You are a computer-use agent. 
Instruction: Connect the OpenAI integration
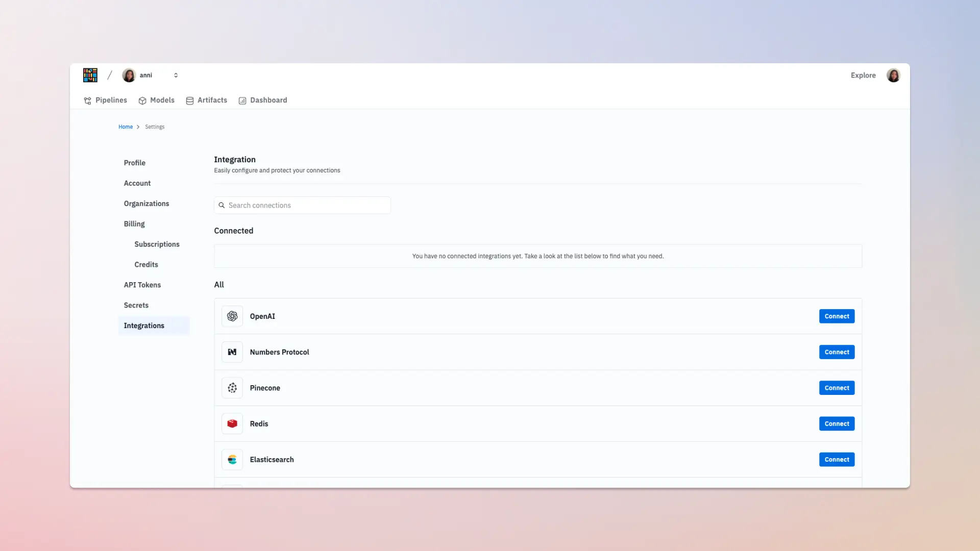(837, 316)
